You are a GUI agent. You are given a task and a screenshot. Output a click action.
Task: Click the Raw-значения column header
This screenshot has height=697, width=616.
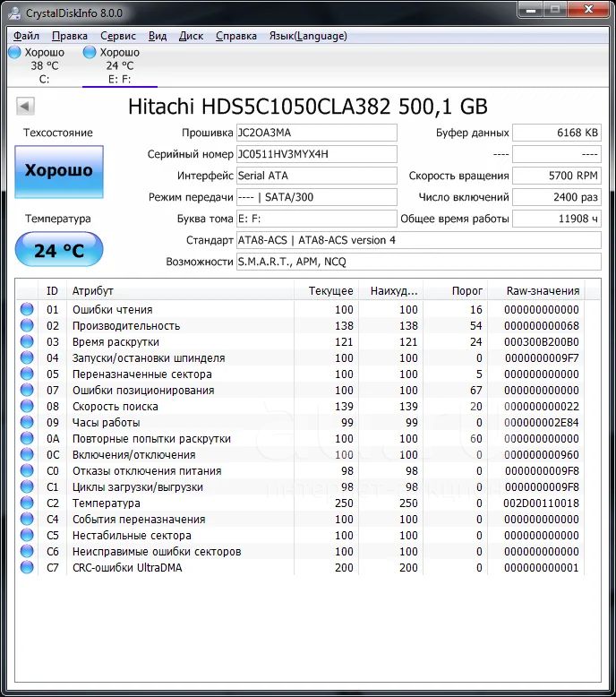click(x=536, y=290)
